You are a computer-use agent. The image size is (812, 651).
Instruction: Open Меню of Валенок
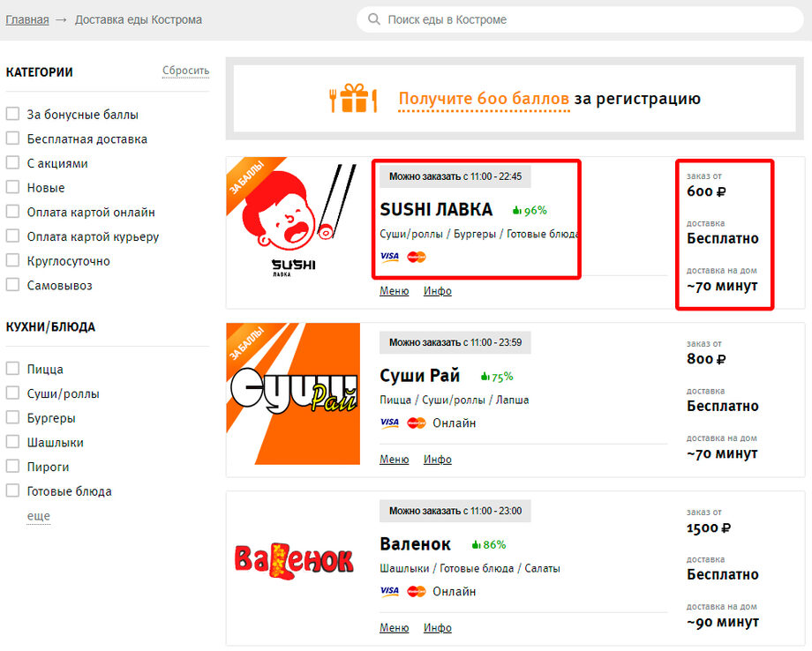pos(395,627)
